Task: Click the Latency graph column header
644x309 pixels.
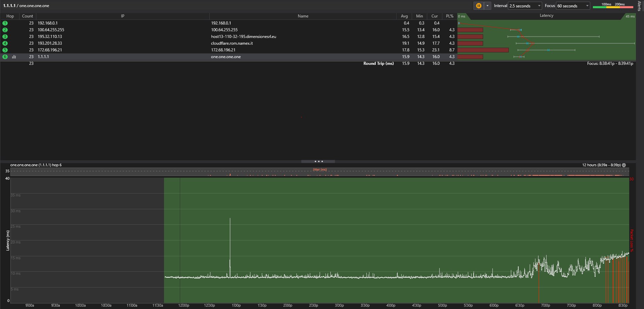Action: [546, 16]
